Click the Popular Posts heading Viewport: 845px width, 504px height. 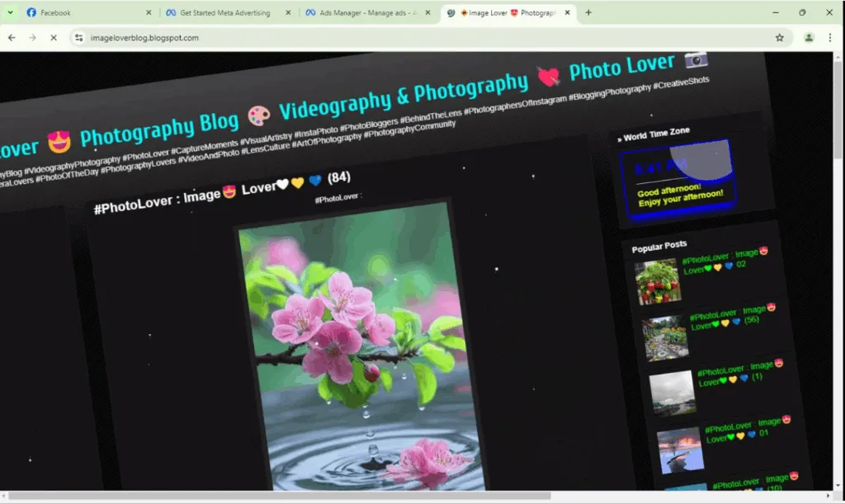tap(659, 247)
